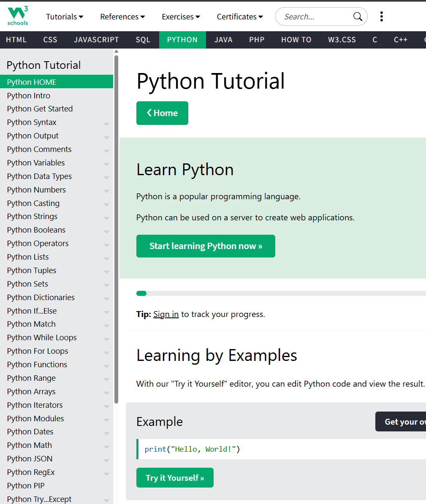
Task: Expand the Python Functions submenu arrow
Action: coord(107,366)
